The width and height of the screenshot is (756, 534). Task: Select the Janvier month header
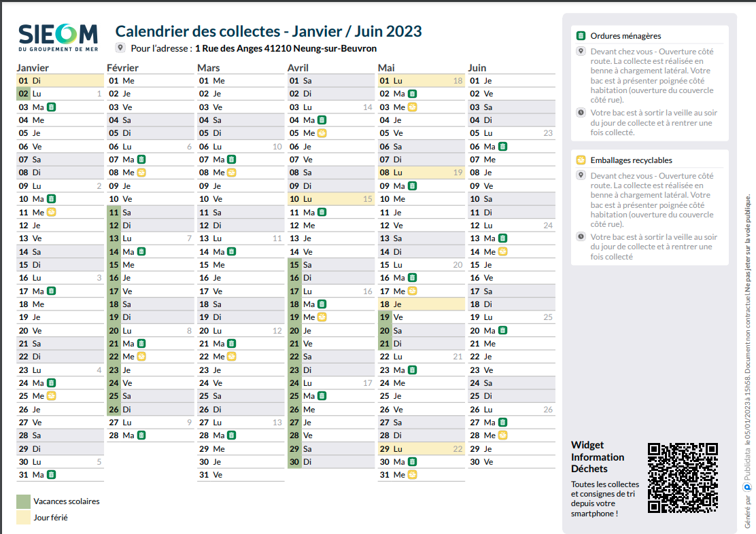pos(33,68)
